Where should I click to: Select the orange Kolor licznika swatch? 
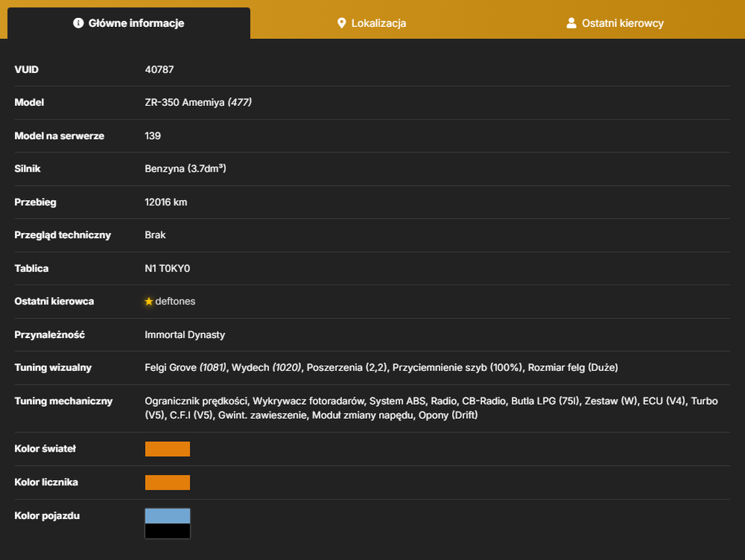[167, 482]
